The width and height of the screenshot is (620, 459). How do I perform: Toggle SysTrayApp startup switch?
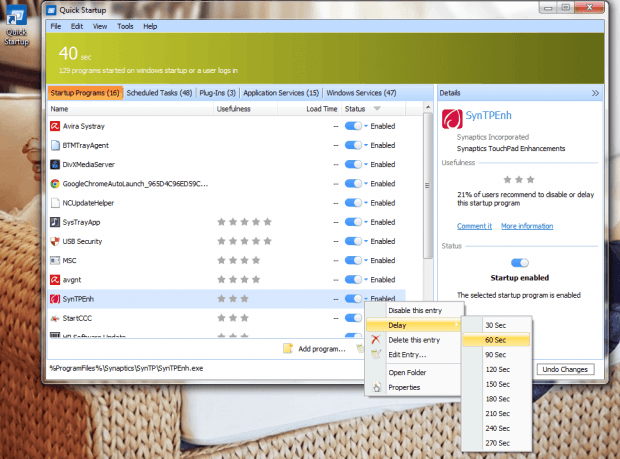tap(353, 222)
